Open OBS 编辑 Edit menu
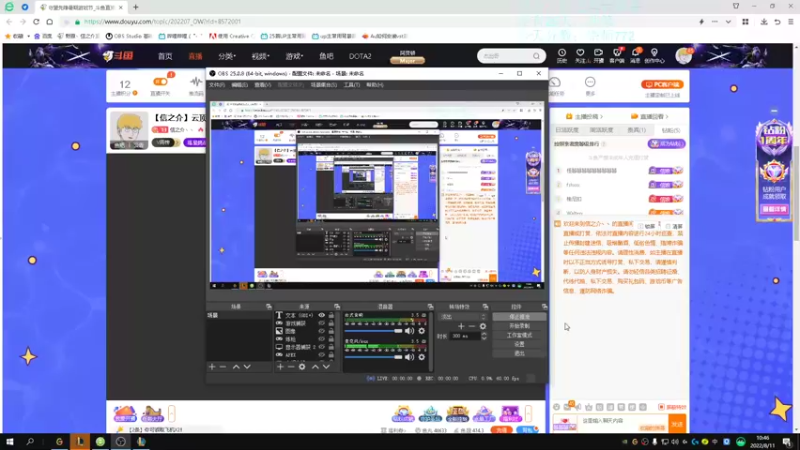 (x=239, y=85)
